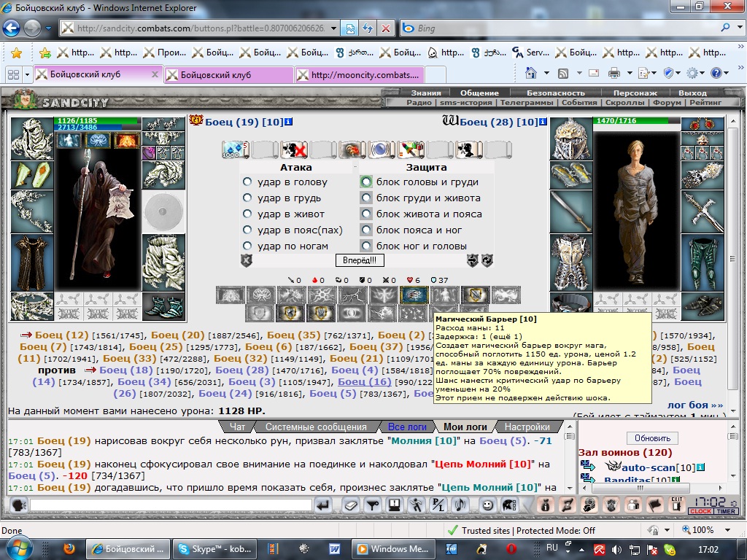
Task: Switch to Системные сообщения tab
Action: 316,427
